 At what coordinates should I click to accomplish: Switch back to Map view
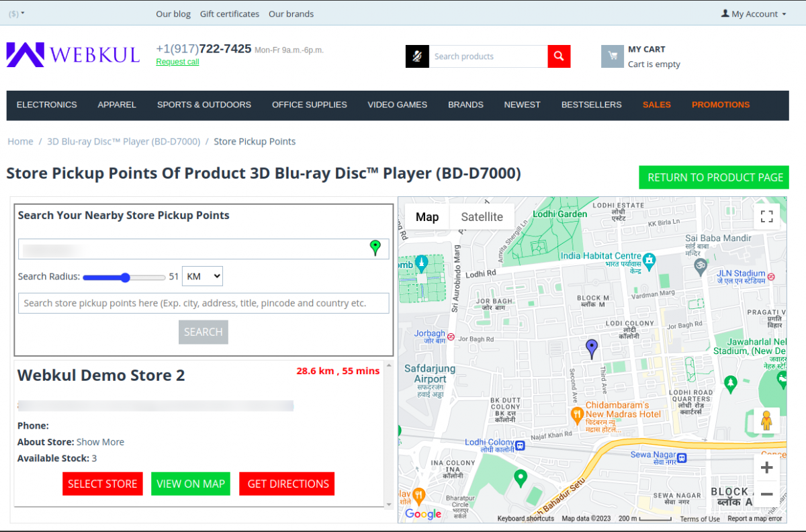(x=427, y=216)
